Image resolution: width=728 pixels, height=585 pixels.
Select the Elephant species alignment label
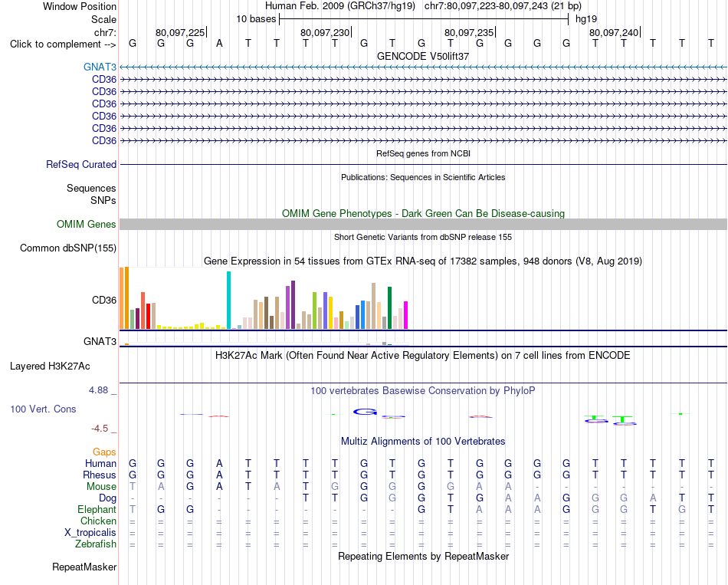(97, 510)
